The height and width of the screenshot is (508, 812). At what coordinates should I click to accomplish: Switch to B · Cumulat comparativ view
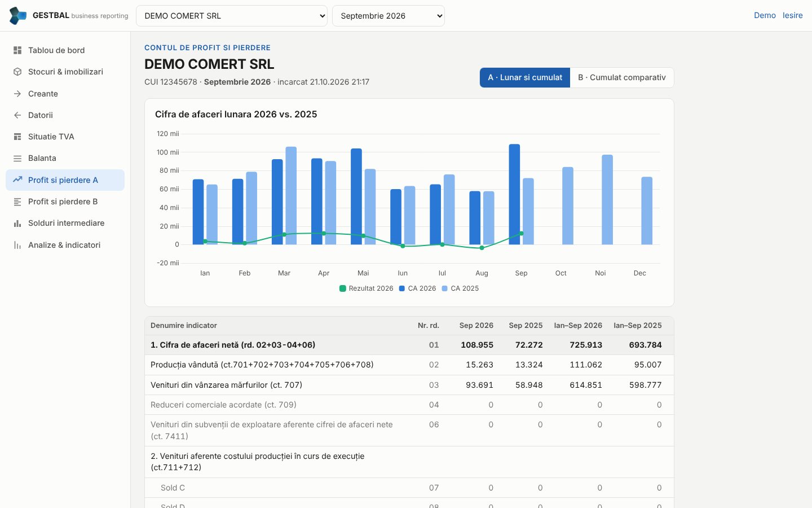point(622,77)
